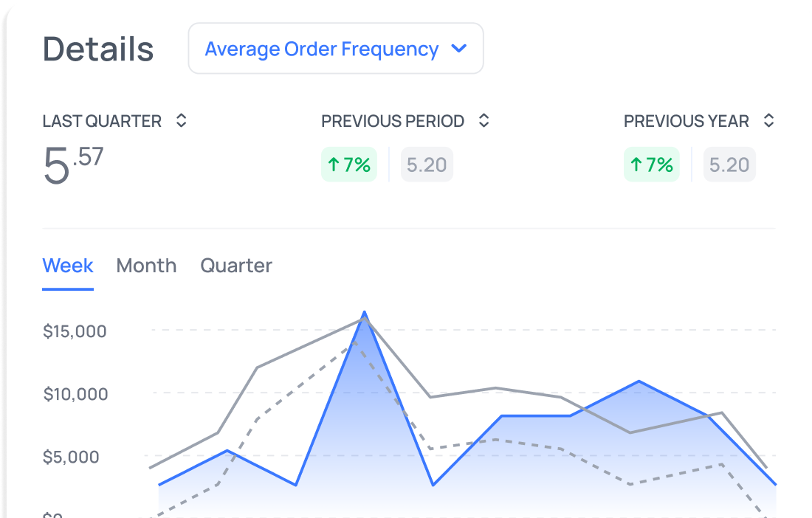Image resolution: width=812 pixels, height=518 pixels.
Task: Click the 5.20 value under Previous Year
Action: (x=729, y=165)
